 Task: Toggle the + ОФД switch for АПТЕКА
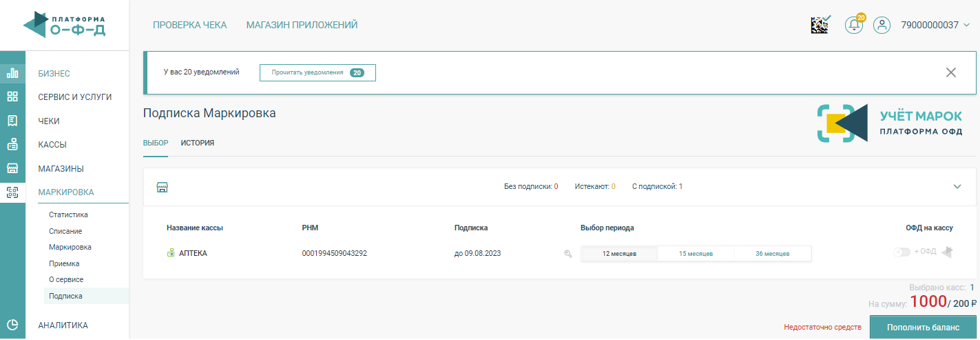(x=901, y=252)
